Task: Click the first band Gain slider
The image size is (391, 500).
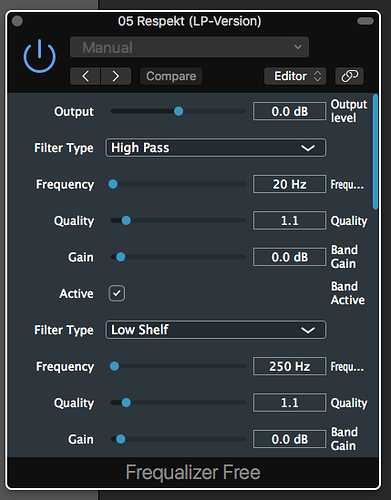Action: [x=178, y=257]
